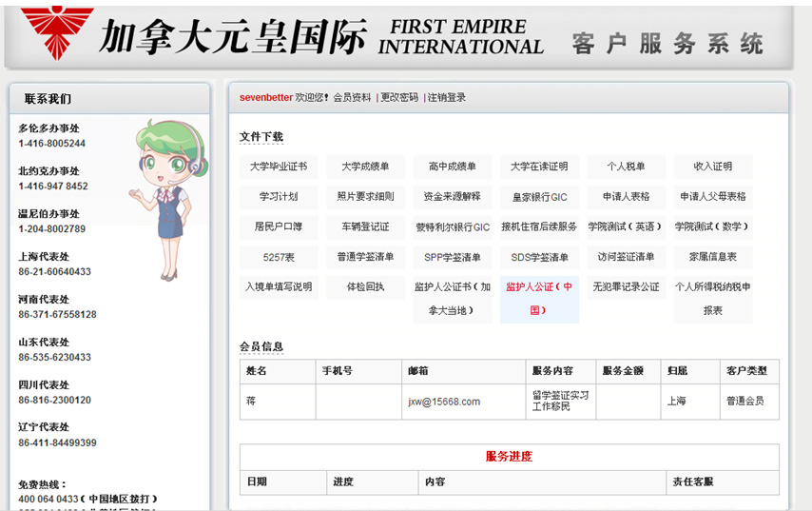Click the red eagle logo in the header
812x511 pixels.
coord(57,32)
